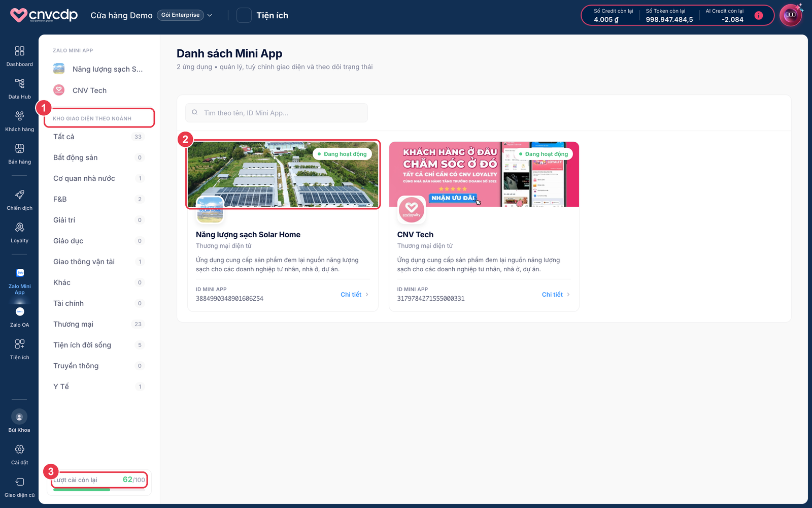Switch to Giao diện cũ icon

[19, 482]
